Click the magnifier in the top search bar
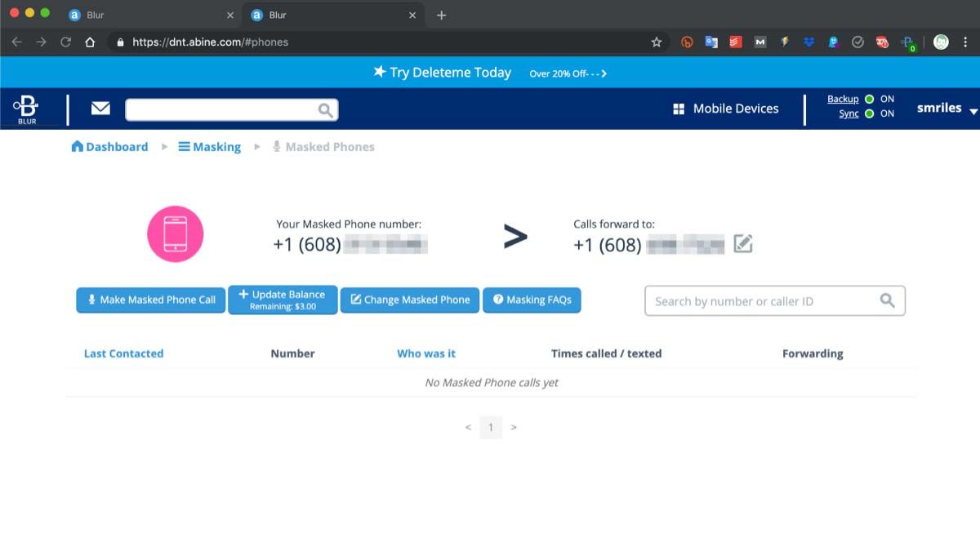 tap(325, 109)
